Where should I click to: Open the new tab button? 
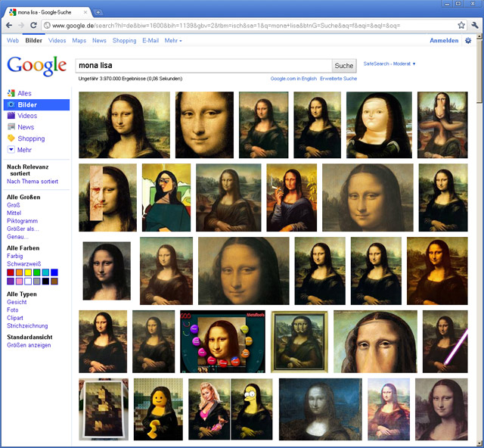98,12
